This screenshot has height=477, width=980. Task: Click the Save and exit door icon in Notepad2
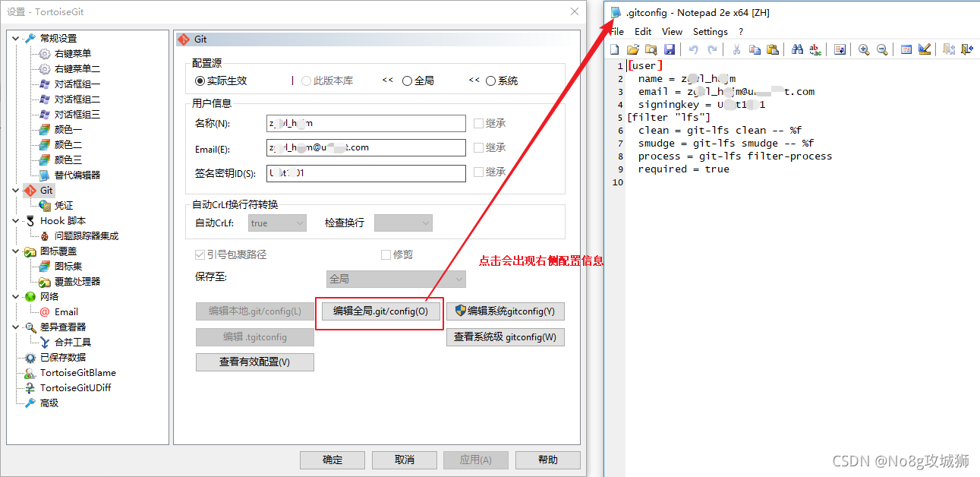click(x=967, y=49)
